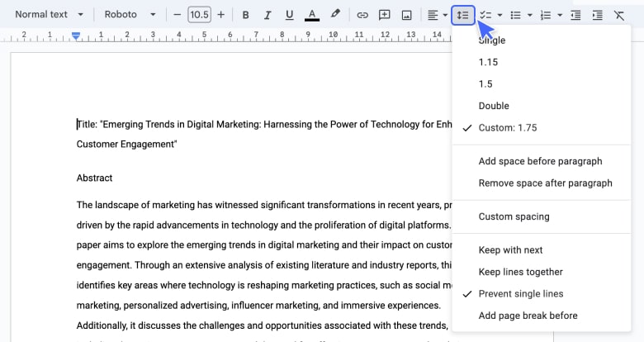Uncheck Prevent single lines option

point(542,293)
